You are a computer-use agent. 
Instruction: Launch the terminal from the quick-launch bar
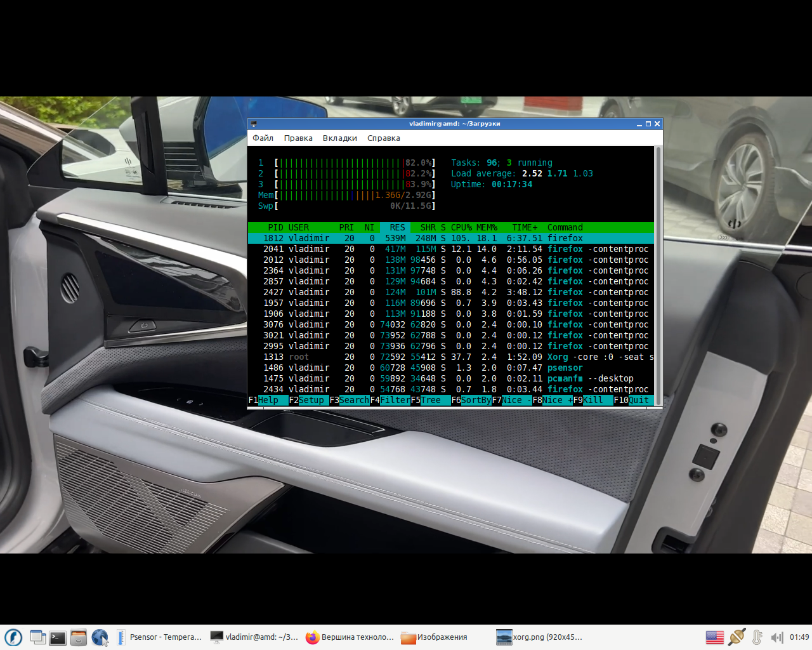(x=58, y=637)
